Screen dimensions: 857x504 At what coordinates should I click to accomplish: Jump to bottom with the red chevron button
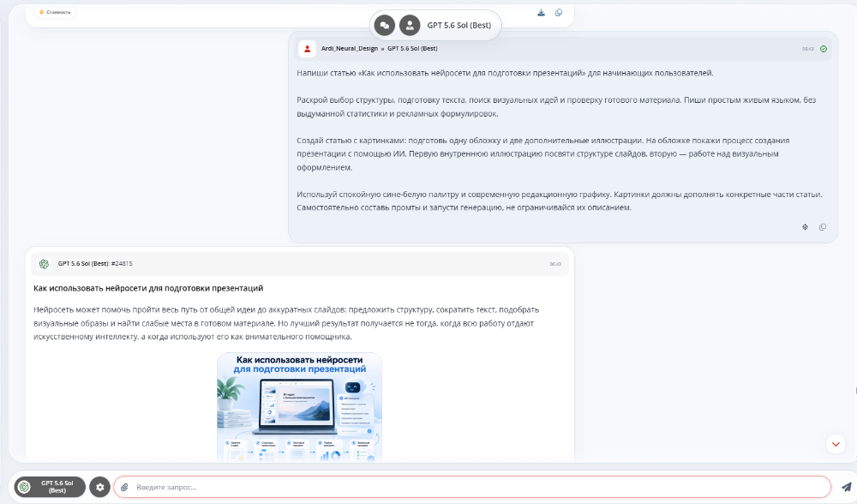[x=836, y=444]
